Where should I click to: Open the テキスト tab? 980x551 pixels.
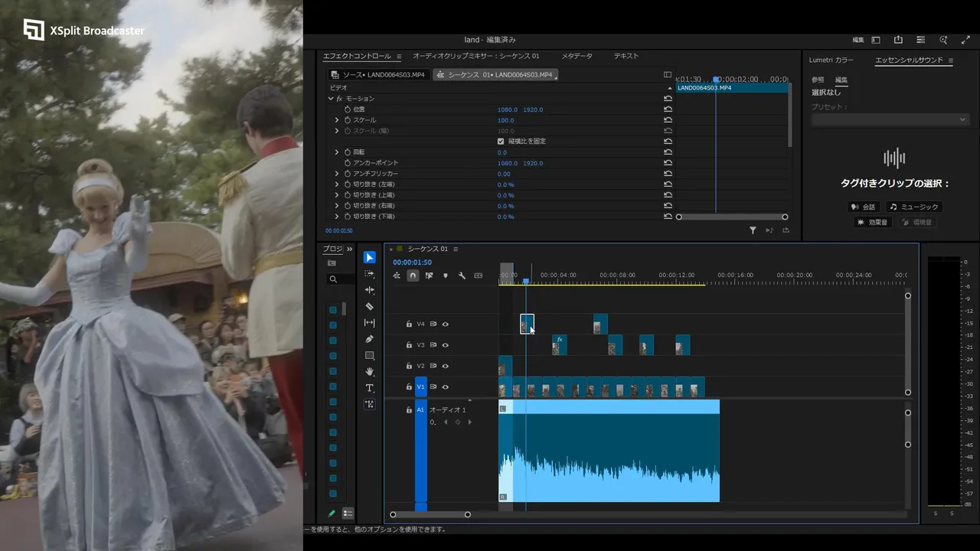coord(626,56)
